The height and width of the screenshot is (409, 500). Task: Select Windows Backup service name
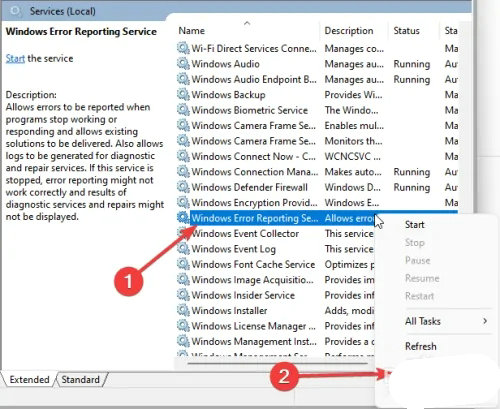point(228,95)
